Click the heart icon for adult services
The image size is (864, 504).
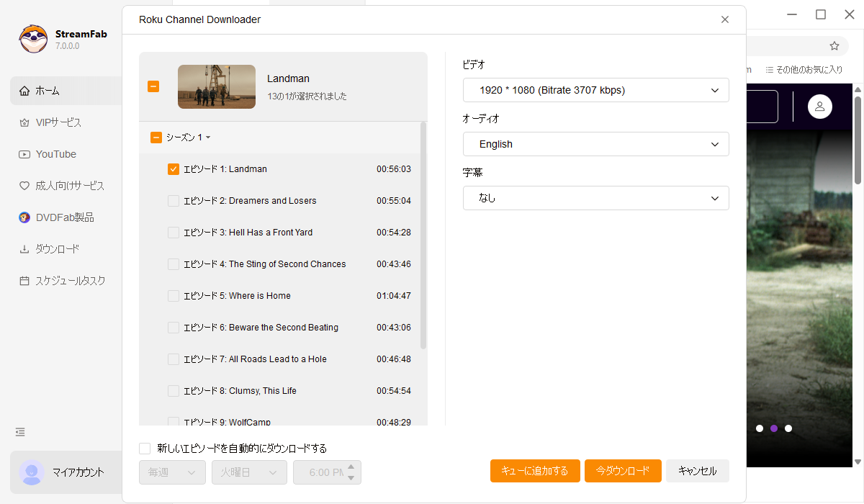point(24,186)
